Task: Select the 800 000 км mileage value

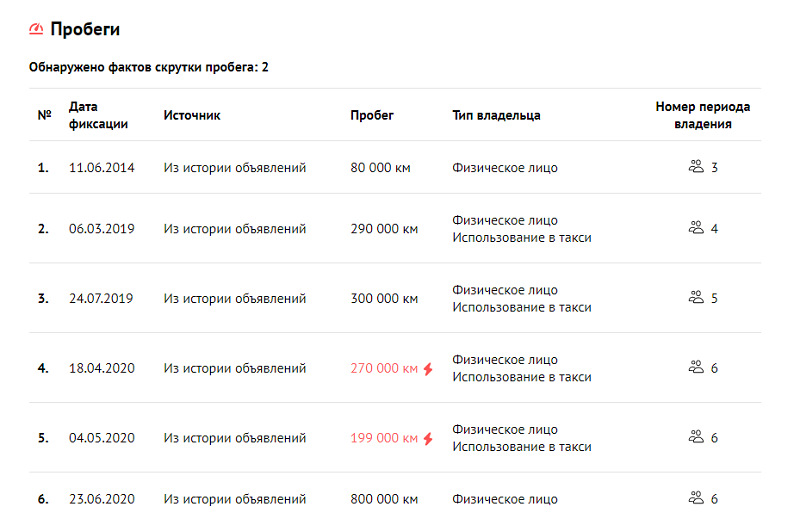Action: pos(384,499)
